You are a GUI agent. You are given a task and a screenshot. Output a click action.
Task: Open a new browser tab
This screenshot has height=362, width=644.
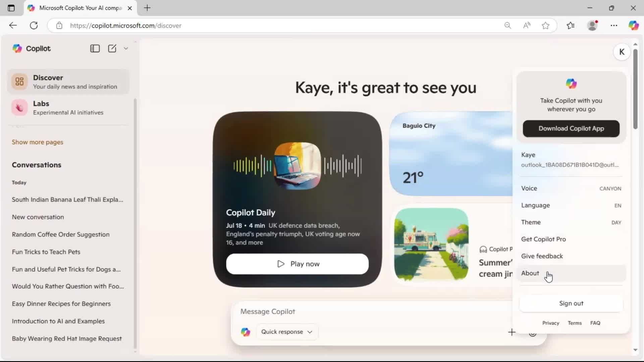[x=147, y=8]
